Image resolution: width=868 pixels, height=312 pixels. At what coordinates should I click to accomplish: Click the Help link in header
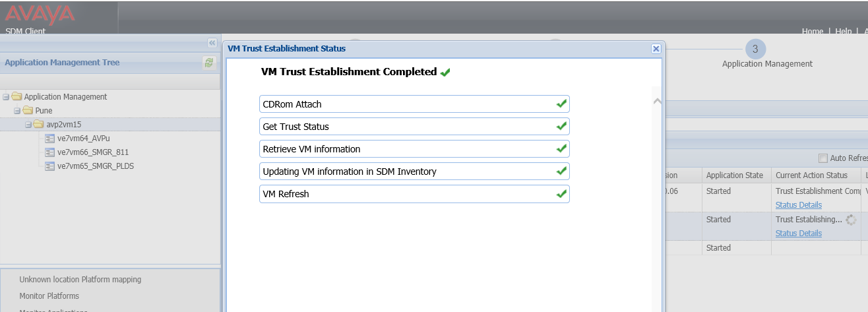[843, 31]
